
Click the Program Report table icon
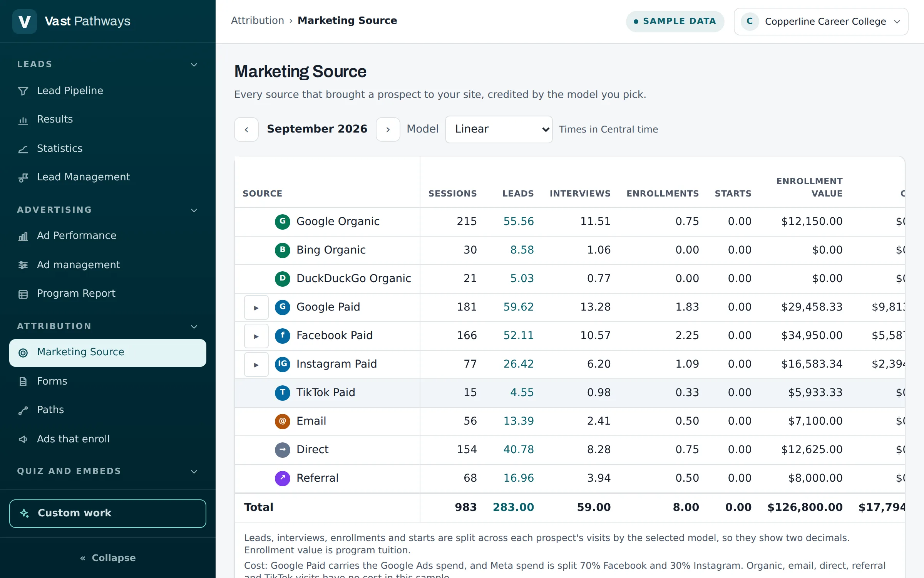(23, 294)
